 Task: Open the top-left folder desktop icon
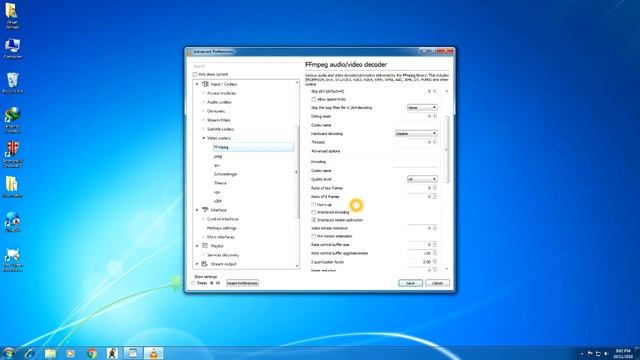coord(12,16)
